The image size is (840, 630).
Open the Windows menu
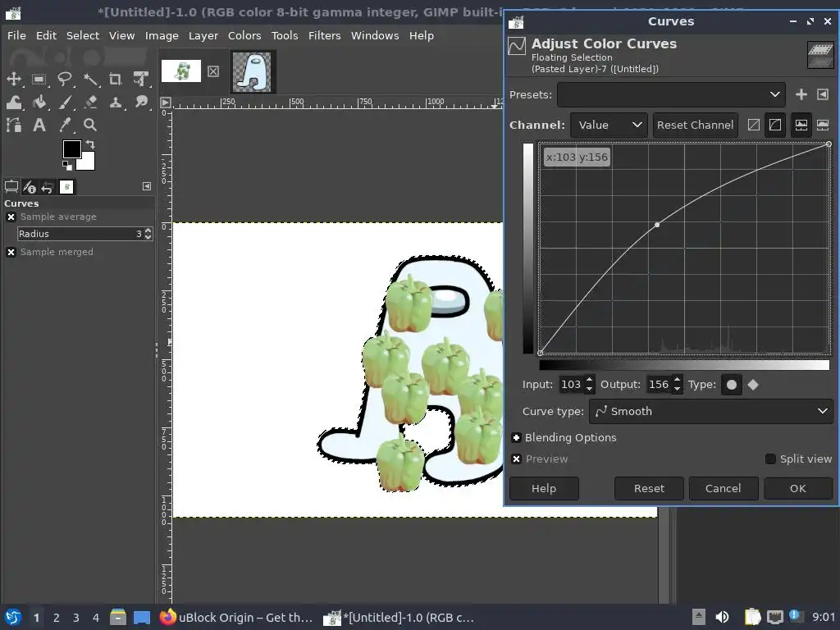click(374, 35)
